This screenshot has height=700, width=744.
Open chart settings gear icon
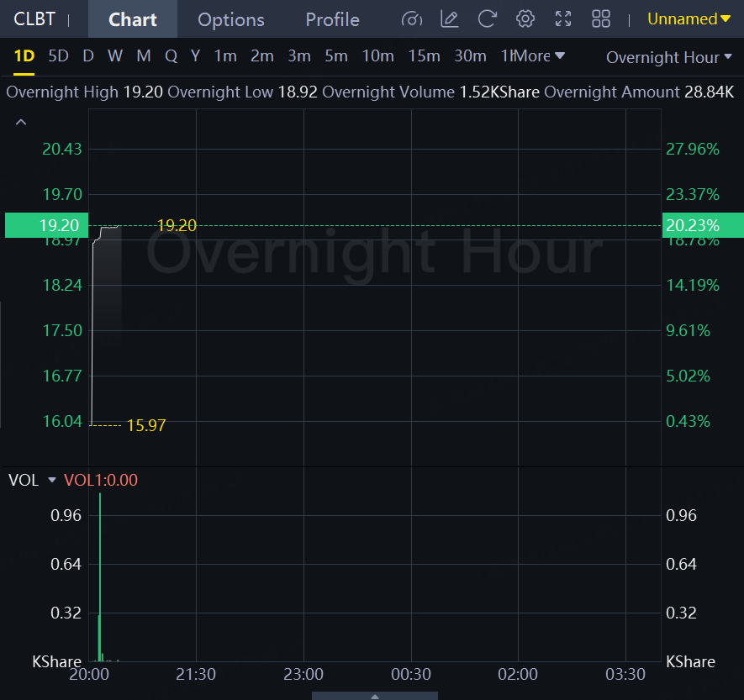pos(525,19)
